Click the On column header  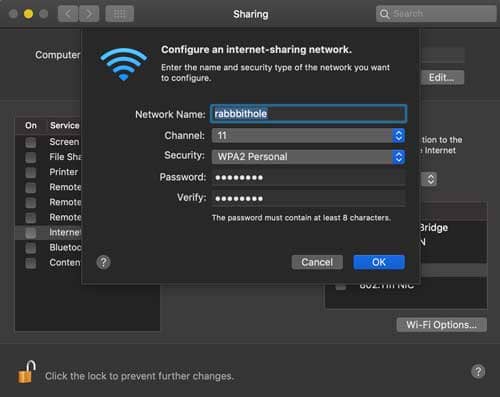pyautogui.click(x=31, y=125)
